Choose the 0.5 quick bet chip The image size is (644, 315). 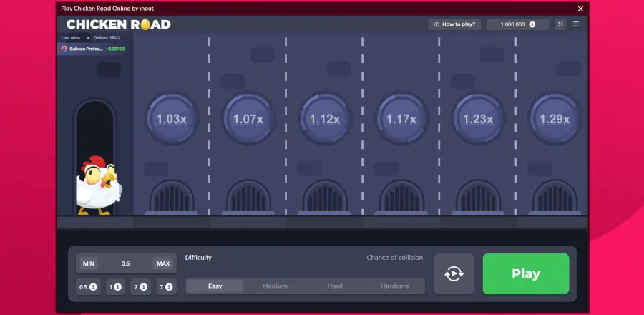coord(88,287)
